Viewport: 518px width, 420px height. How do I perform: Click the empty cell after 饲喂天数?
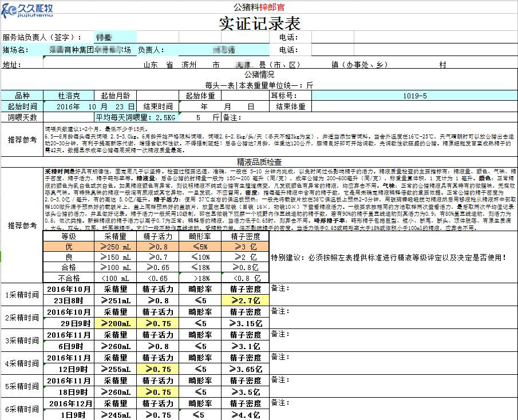[x=69, y=117]
